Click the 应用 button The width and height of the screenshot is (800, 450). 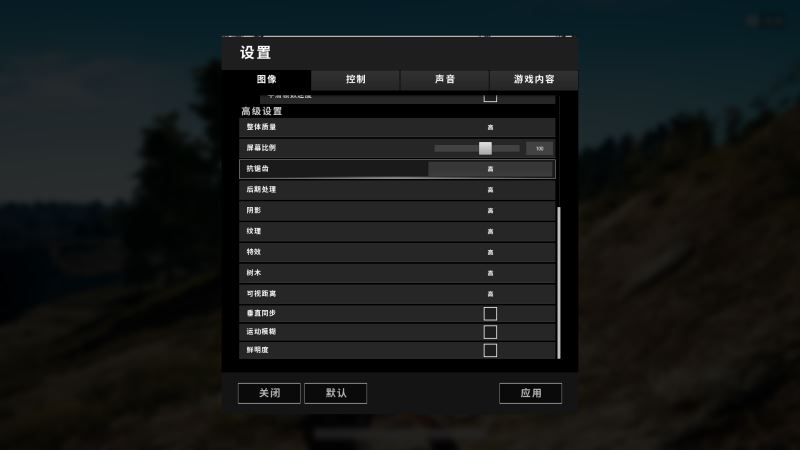click(531, 393)
